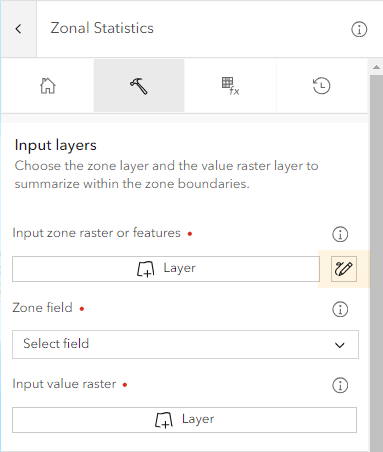Open the History clock tab
The height and width of the screenshot is (452, 383).
[322, 86]
